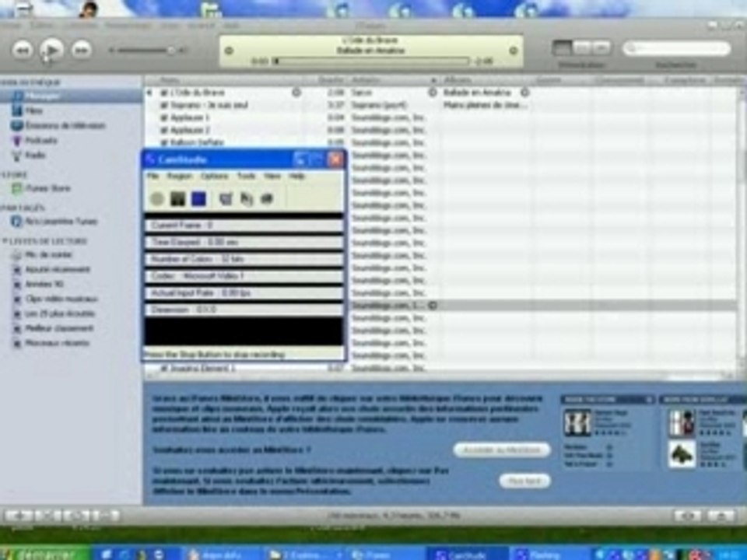
Task: Click the Plus tard button
Action: click(x=524, y=481)
